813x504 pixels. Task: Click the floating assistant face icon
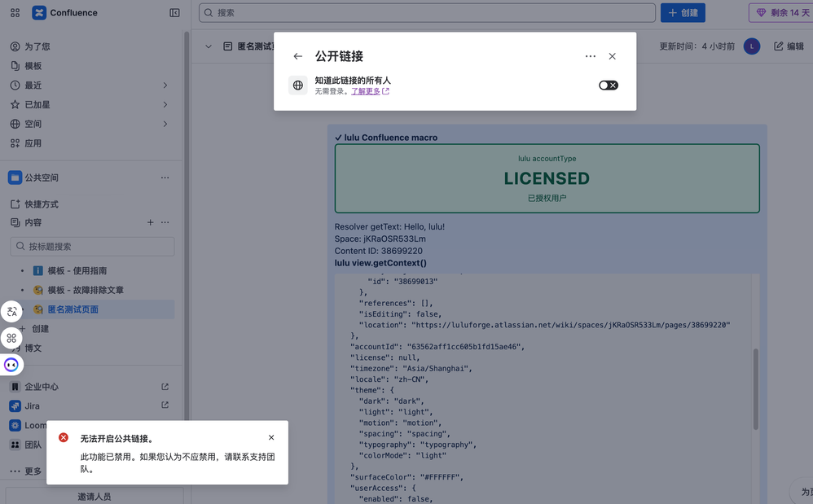coord(11,365)
